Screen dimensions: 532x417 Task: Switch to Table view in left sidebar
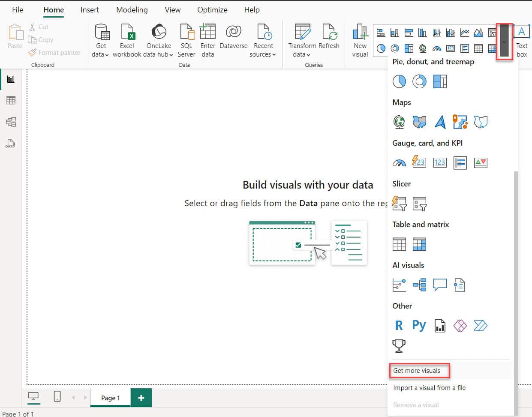click(x=11, y=100)
